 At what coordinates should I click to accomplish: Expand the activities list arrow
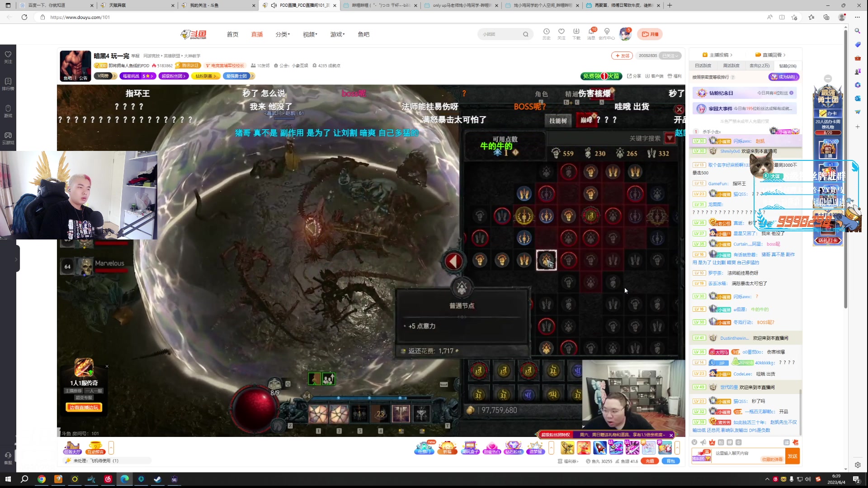tap(551, 448)
